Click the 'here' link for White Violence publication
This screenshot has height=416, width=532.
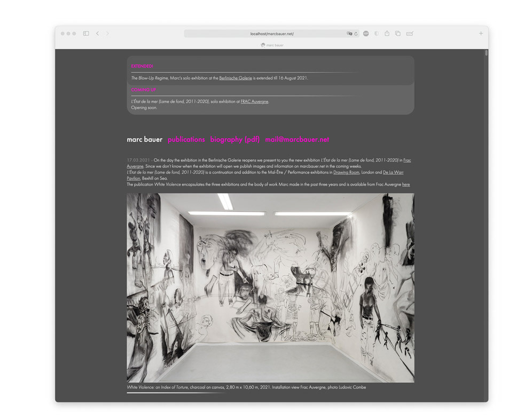tap(406, 184)
